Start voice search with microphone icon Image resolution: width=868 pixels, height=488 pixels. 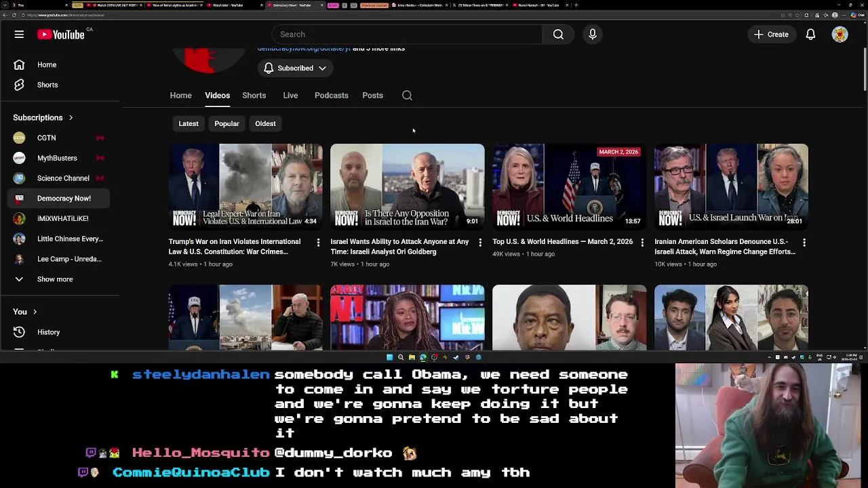[593, 35]
